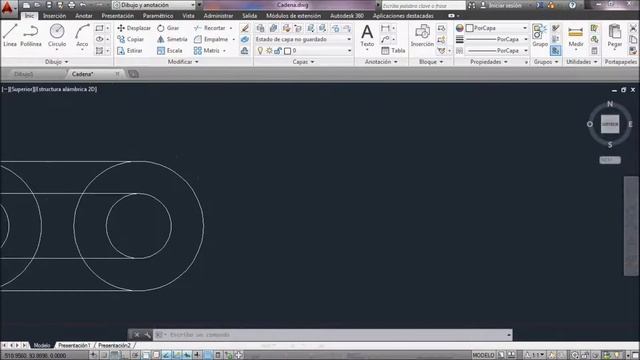Click the print icon in quick access toolbar
The height and width of the screenshot is (360, 640).
(71, 5)
